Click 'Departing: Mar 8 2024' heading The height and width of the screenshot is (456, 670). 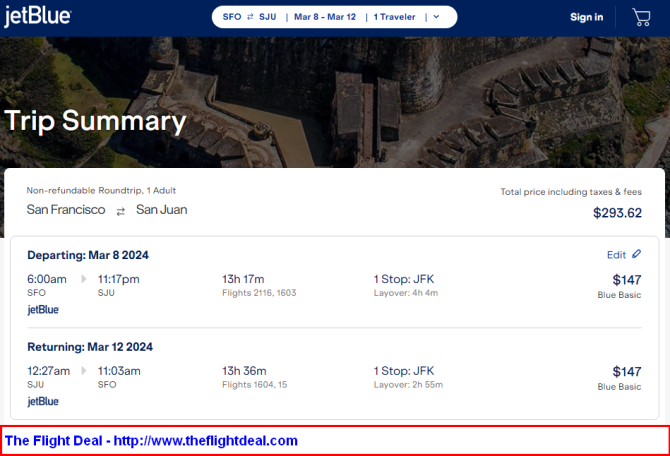[88, 255]
